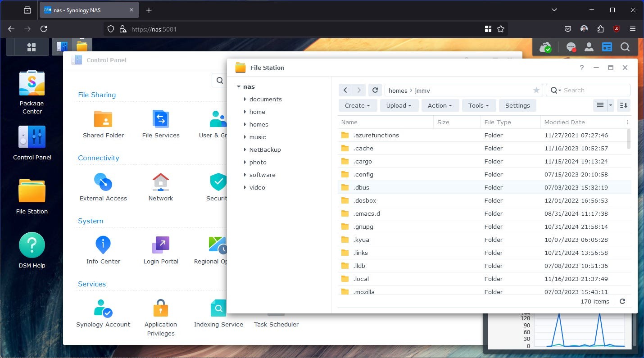Screen dimensions: 644x358
Task: Open Control Panel desktop shortcut
Action: (x=32, y=142)
